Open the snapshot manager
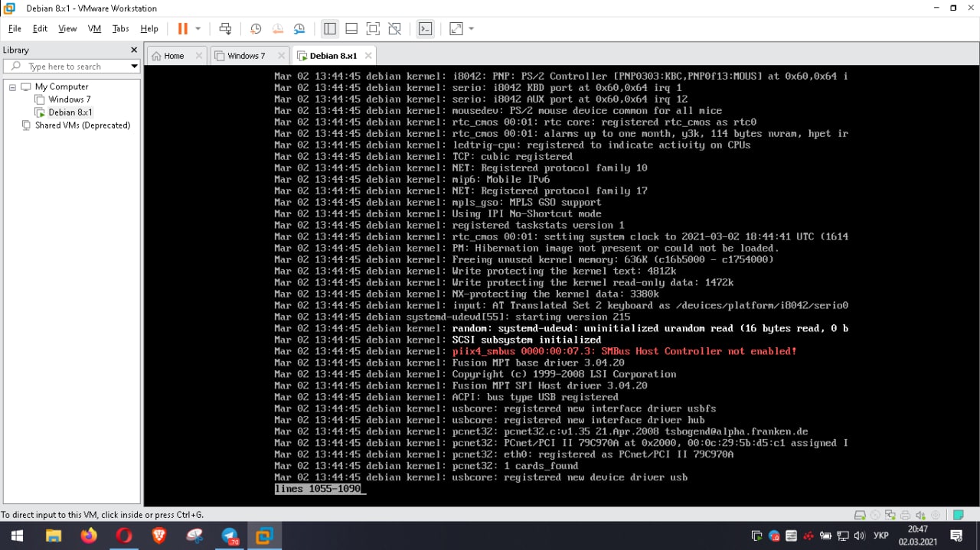 [x=300, y=28]
